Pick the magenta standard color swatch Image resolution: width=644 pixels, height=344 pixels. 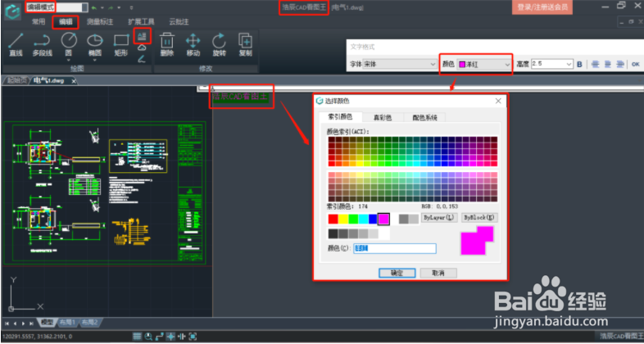pos(383,220)
